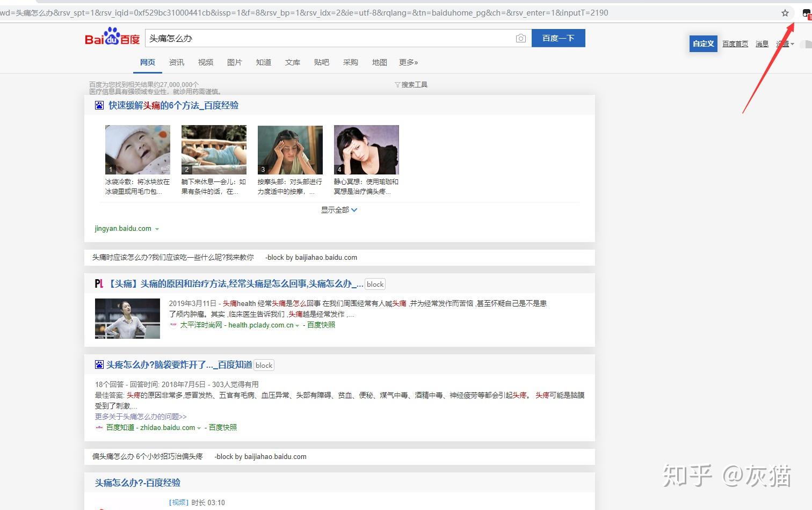Click the PL site icon of 【头痛】result
The width and height of the screenshot is (812, 510).
tap(99, 283)
